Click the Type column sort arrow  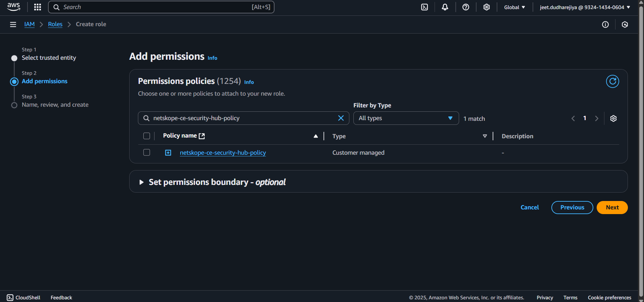(485, 136)
